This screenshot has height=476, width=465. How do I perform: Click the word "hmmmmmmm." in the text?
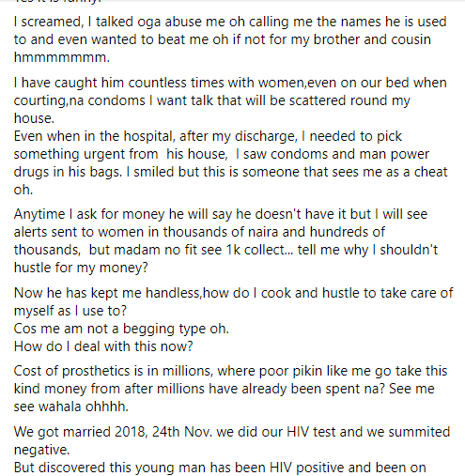click(62, 57)
